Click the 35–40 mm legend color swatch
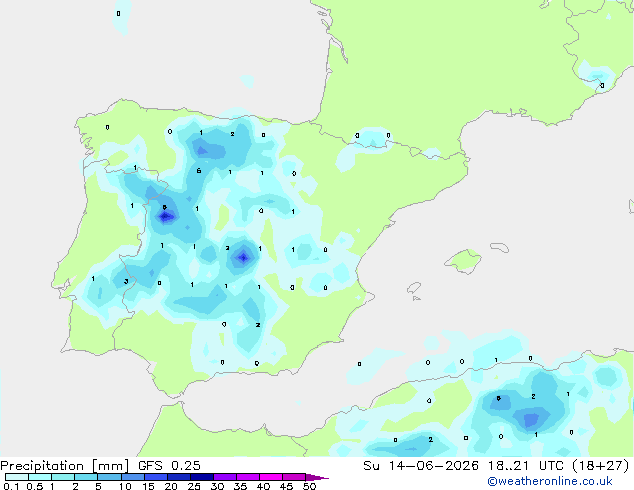 (248, 477)
